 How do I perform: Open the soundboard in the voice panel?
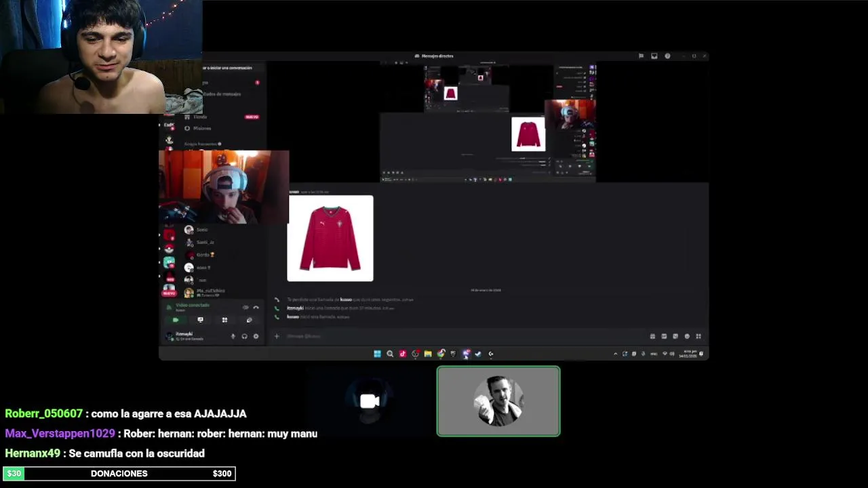tap(249, 320)
